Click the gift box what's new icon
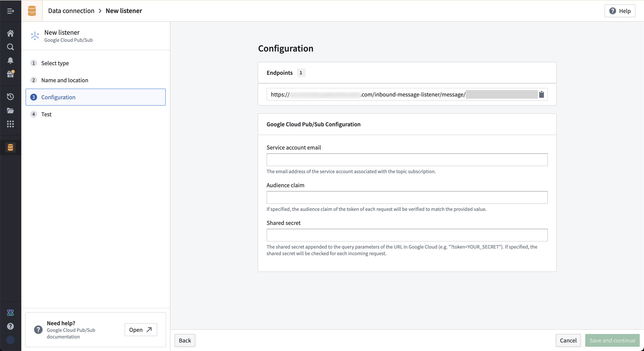The width and height of the screenshot is (644, 351). coord(10,74)
